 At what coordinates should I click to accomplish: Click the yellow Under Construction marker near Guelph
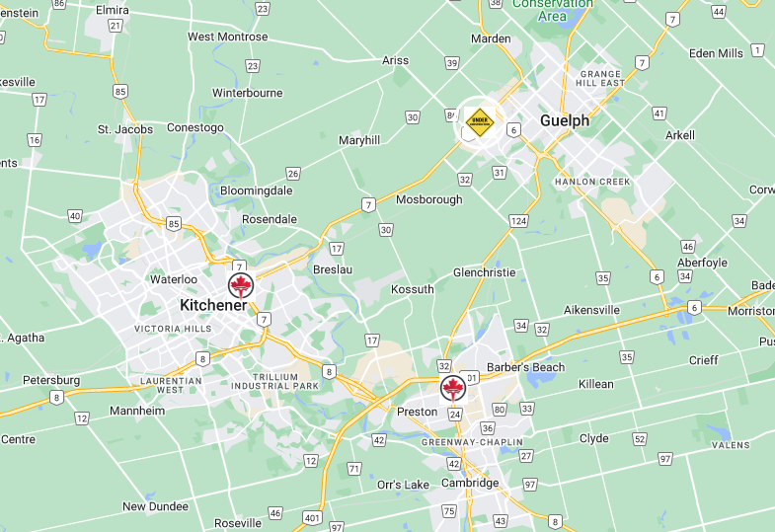(480, 122)
